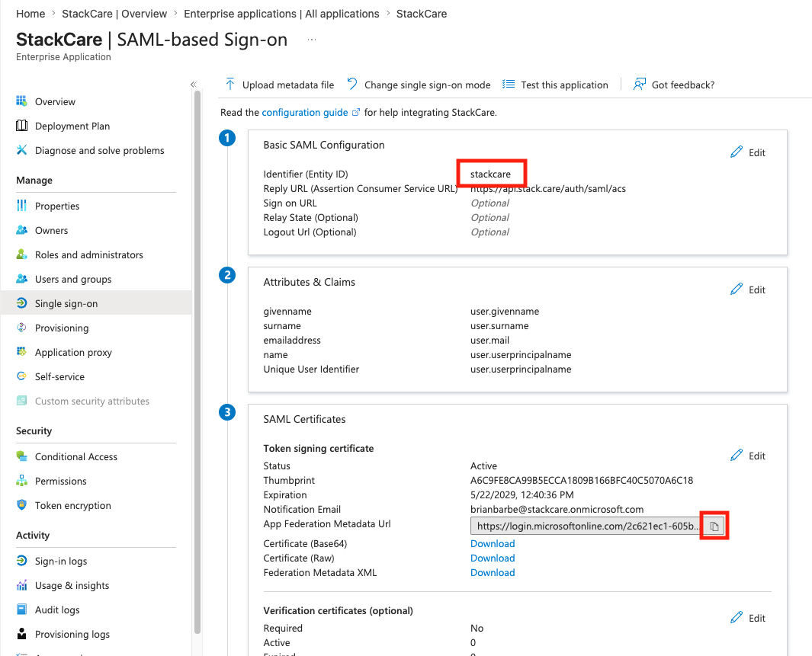This screenshot has height=656, width=812.
Task: Click the Permissions hierarchy icon
Action: tap(21, 480)
